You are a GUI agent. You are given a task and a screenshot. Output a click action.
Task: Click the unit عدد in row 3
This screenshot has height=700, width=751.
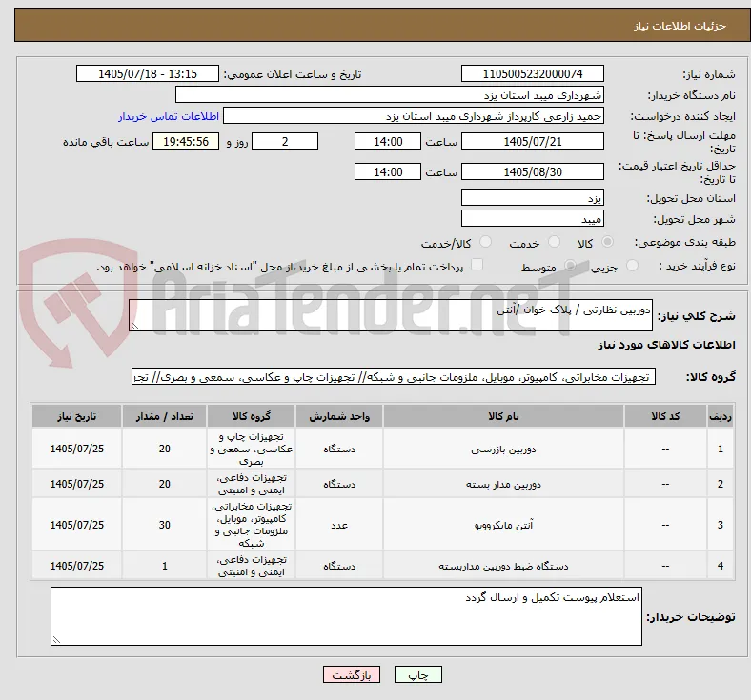[339, 525]
